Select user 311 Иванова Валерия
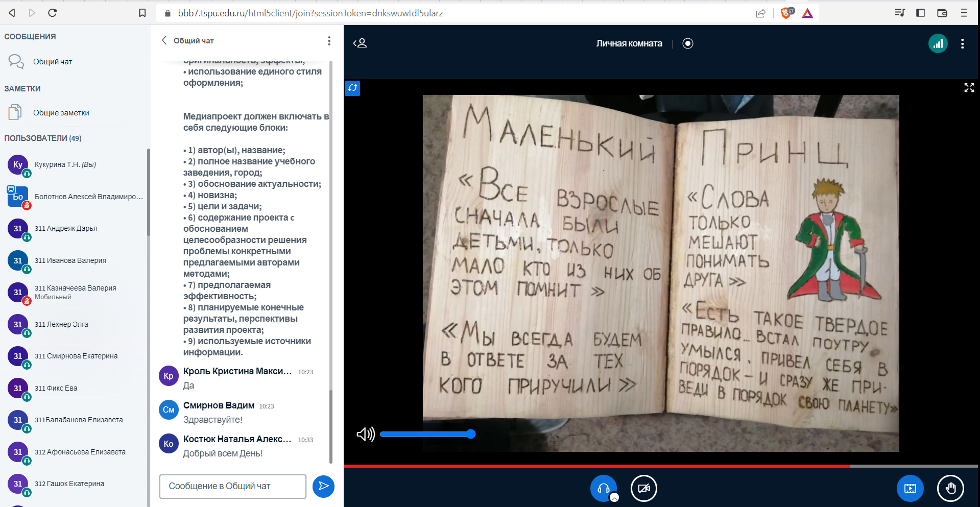The width and height of the screenshot is (980, 507). point(75,260)
